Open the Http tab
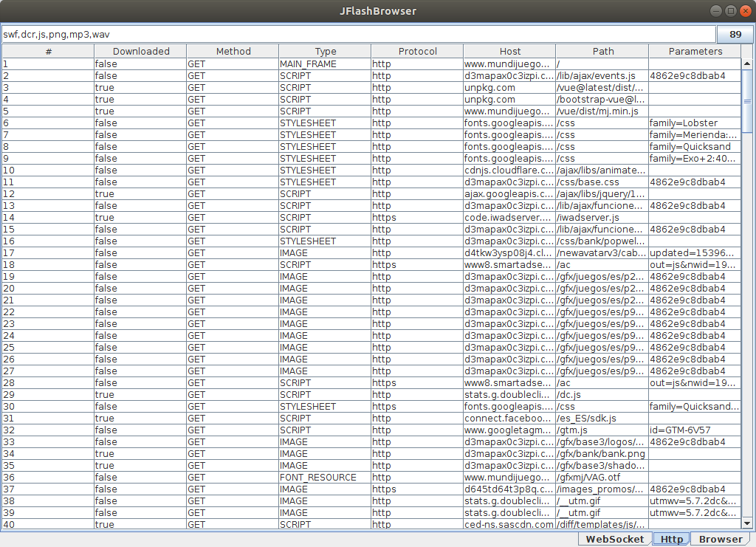Screen dimensions: 756x547 [671, 539]
